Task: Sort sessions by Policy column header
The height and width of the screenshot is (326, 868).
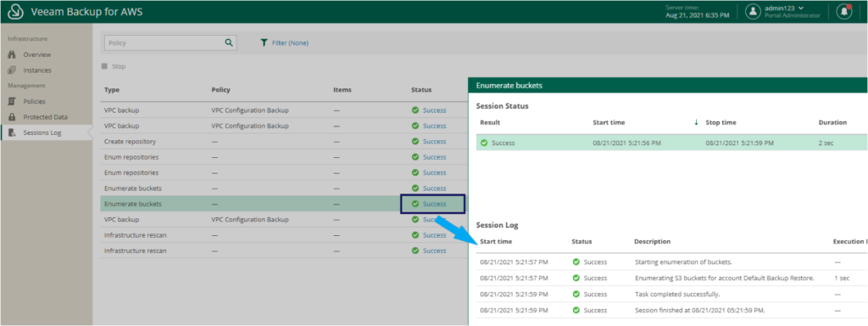Action: [220, 90]
